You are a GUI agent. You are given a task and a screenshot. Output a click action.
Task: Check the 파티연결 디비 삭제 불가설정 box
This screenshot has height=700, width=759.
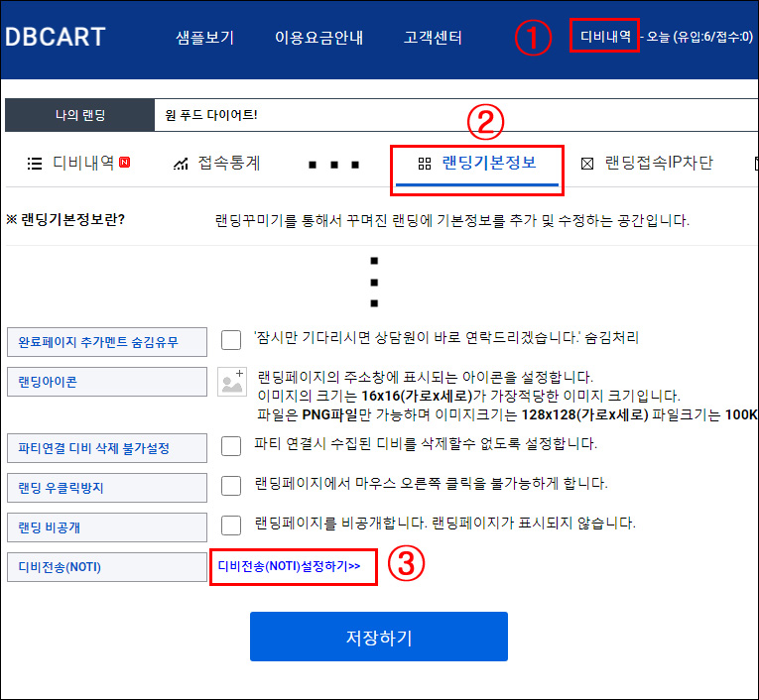tap(231, 445)
